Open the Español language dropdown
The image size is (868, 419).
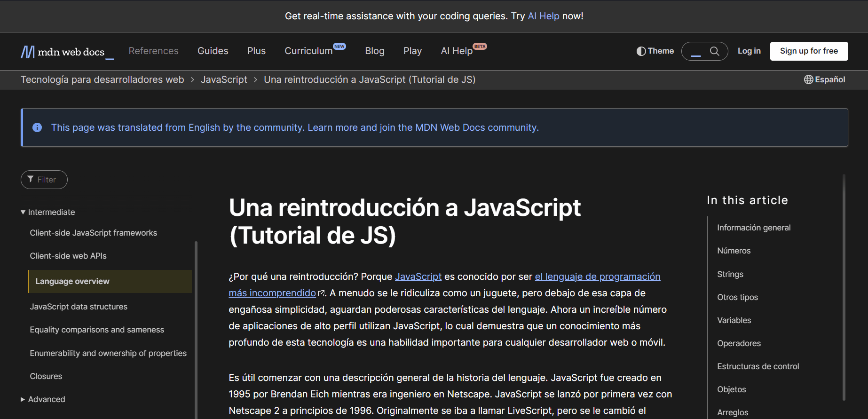click(x=829, y=79)
